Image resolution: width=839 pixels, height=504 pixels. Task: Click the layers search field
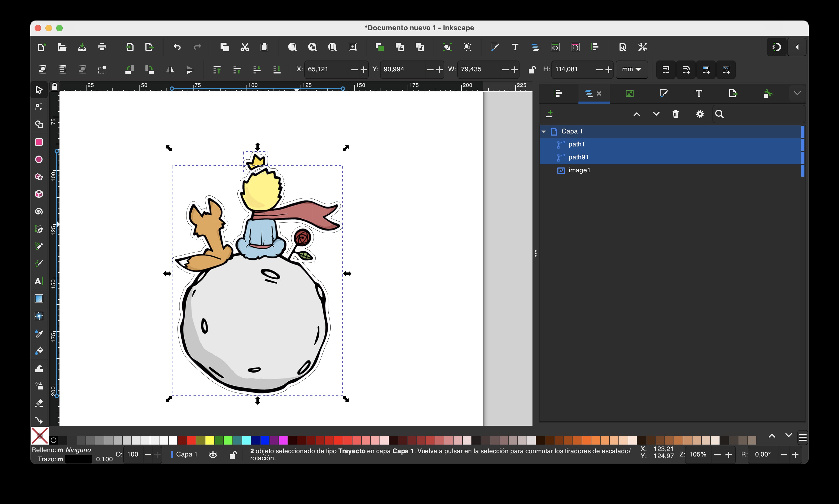click(x=758, y=114)
